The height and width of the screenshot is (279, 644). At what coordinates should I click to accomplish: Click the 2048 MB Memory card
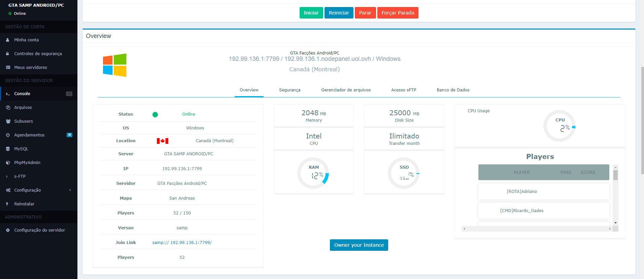pos(314,116)
